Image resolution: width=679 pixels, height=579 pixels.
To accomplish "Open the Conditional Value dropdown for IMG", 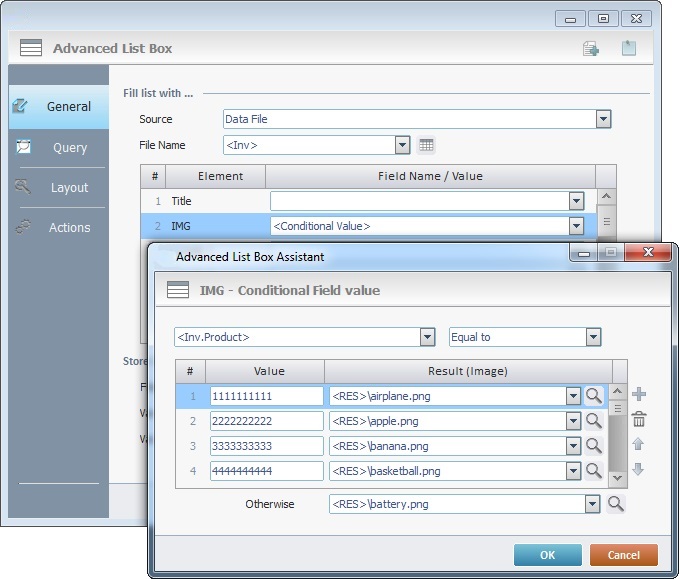I will coord(576,226).
